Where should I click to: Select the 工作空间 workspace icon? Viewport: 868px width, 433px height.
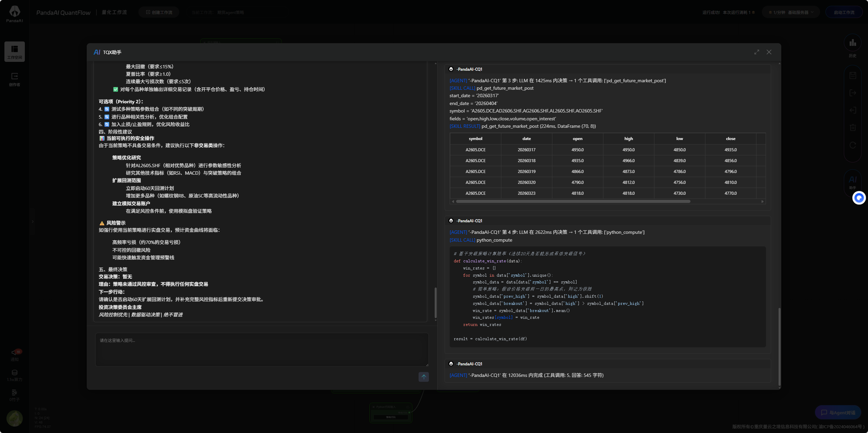(15, 51)
